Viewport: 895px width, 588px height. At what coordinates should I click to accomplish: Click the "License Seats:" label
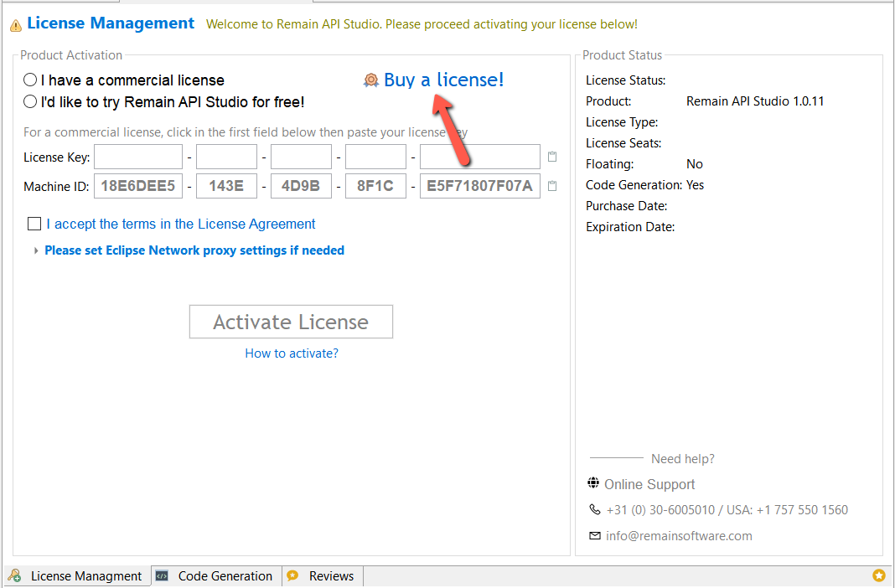coord(623,143)
